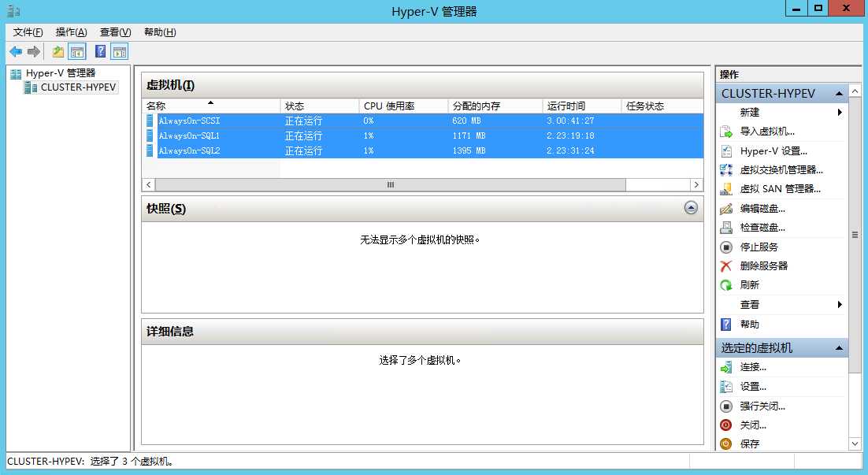Click the VM list scroll right arrow
This screenshot has height=475, width=868.
pos(696,185)
